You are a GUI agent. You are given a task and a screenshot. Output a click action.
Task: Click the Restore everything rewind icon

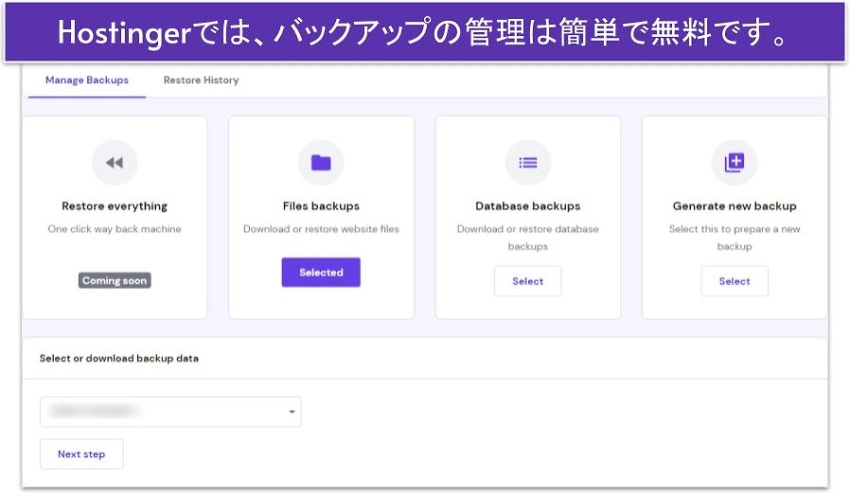pos(114,163)
